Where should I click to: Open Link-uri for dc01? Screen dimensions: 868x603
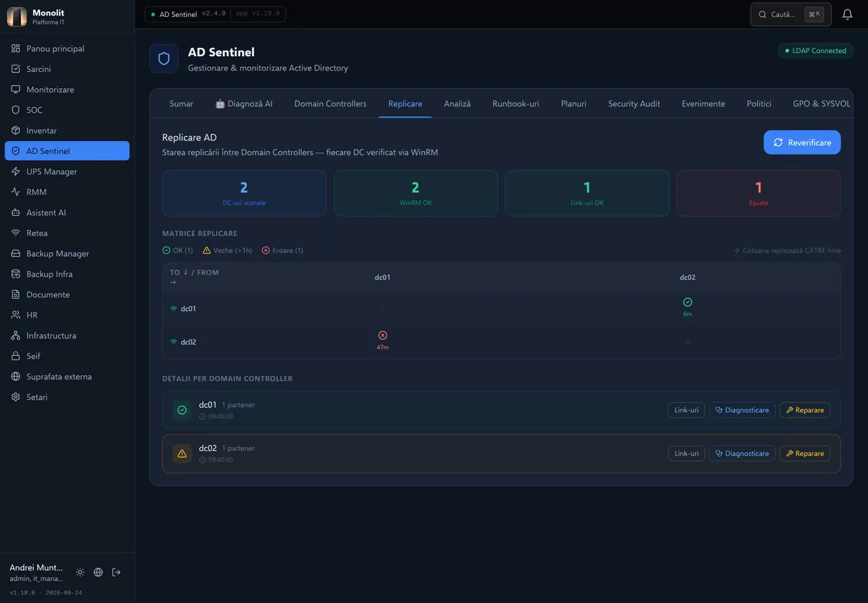click(686, 410)
